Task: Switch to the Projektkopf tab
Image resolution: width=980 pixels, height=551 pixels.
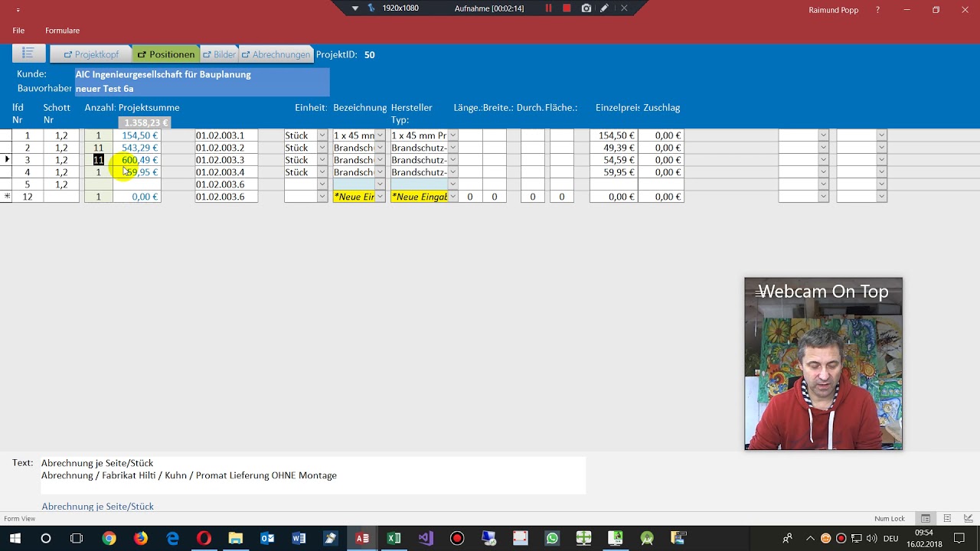Action: (x=91, y=54)
